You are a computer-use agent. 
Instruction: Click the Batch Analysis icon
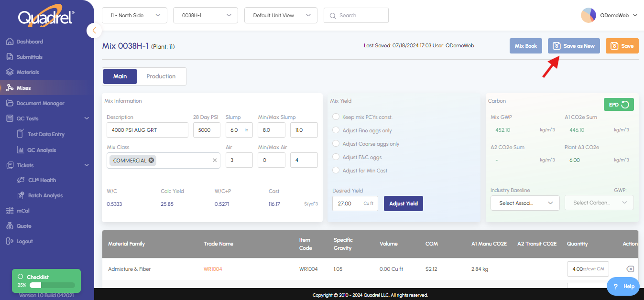[21, 195]
